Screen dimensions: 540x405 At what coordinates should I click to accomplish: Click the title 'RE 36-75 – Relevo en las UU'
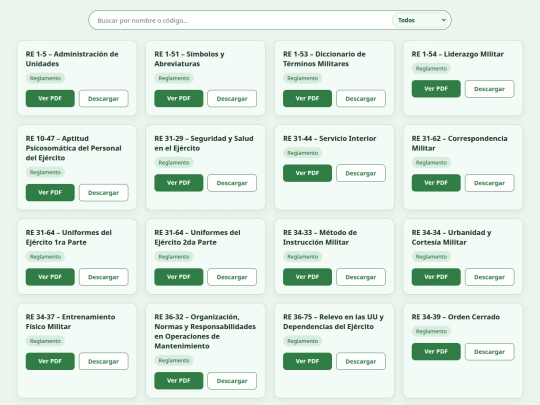[x=333, y=322]
